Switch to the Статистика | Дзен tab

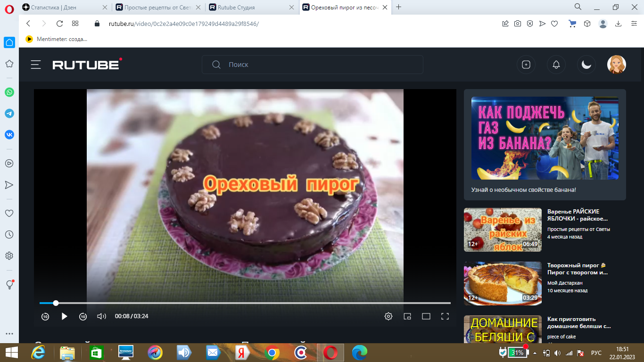pos(65,7)
